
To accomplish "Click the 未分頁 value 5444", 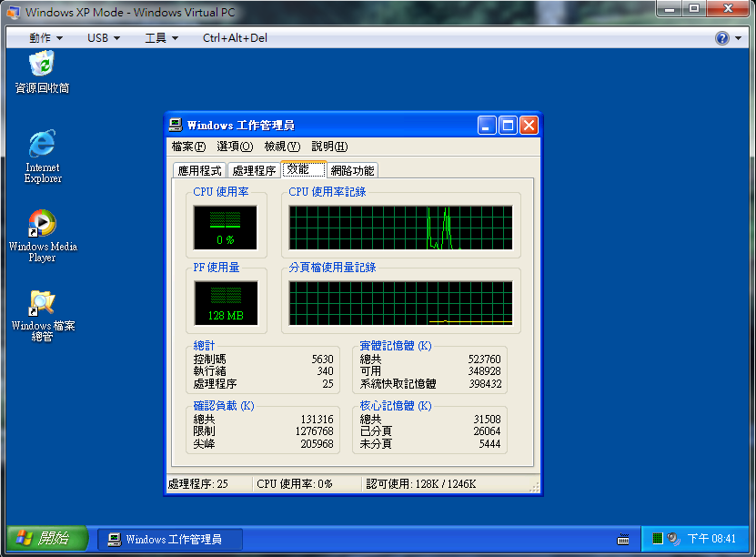I will pyautogui.click(x=489, y=443).
